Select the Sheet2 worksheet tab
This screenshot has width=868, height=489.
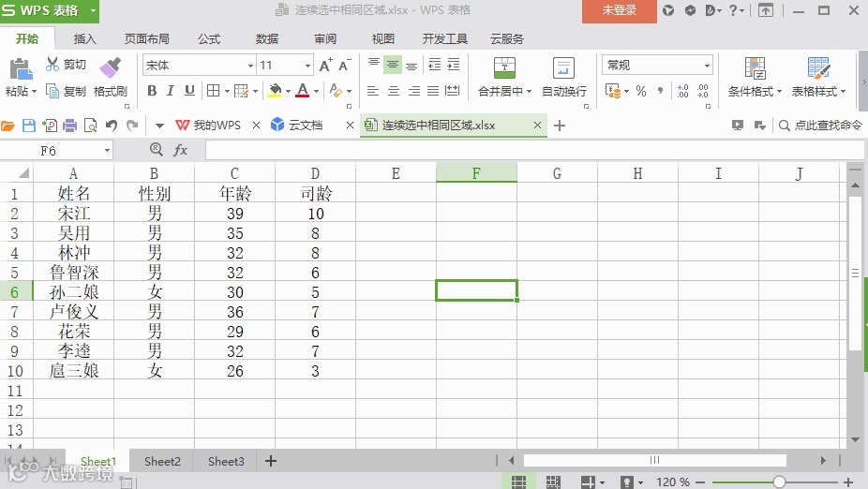pyautogui.click(x=162, y=461)
